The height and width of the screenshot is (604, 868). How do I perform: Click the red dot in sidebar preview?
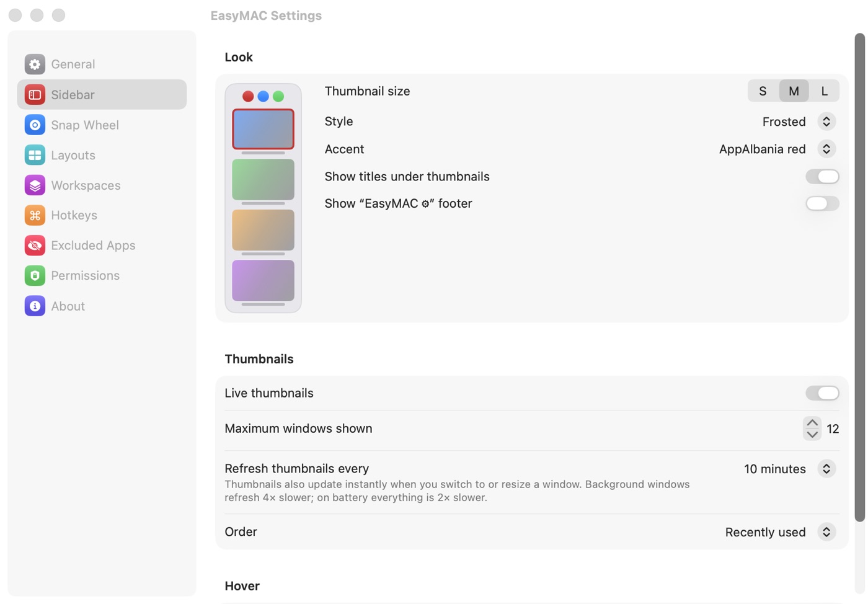pos(248,96)
